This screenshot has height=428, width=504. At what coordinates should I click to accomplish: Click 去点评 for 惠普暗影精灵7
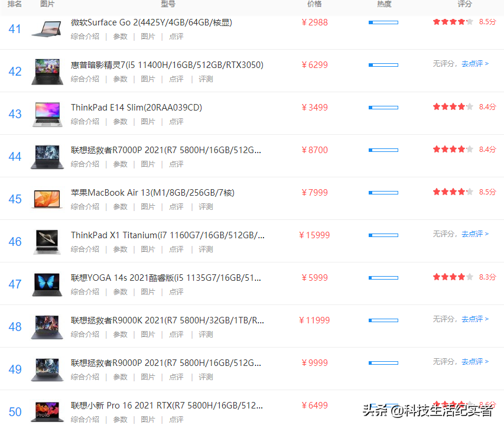pos(475,64)
